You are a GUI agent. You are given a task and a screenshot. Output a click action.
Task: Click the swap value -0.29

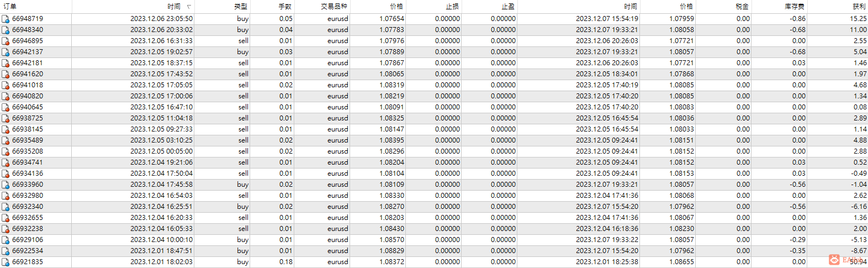[797, 240]
